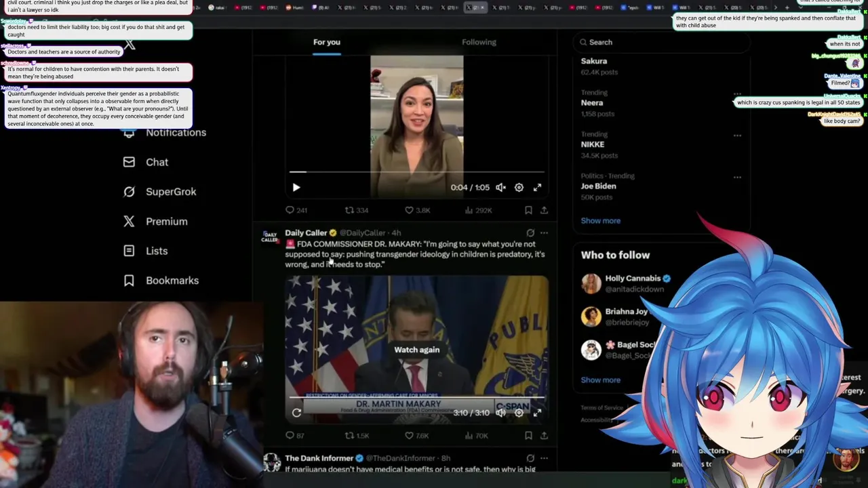
Task: Click Show more under Who to follow
Action: [600, 380]
